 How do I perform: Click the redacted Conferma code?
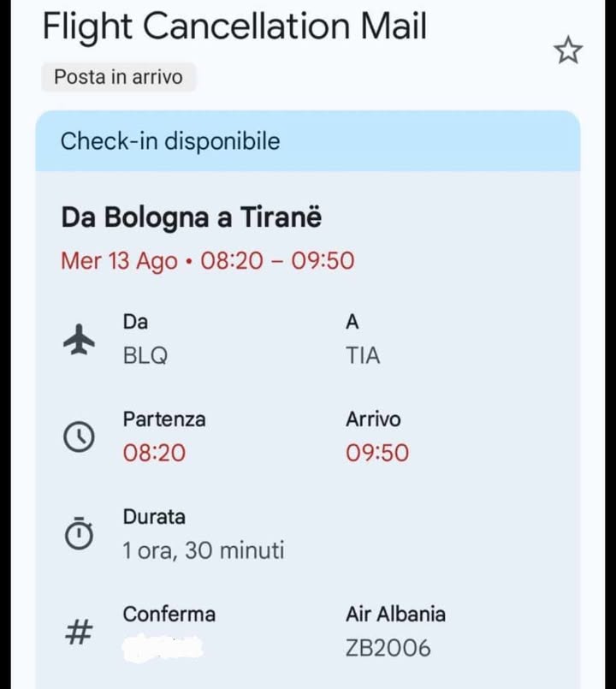coord(164,648)
